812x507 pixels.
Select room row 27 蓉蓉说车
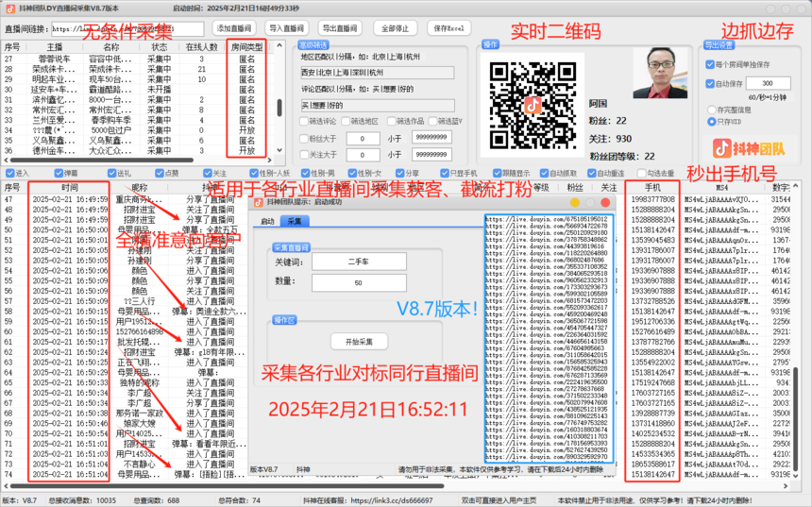[x=138, y=59]
